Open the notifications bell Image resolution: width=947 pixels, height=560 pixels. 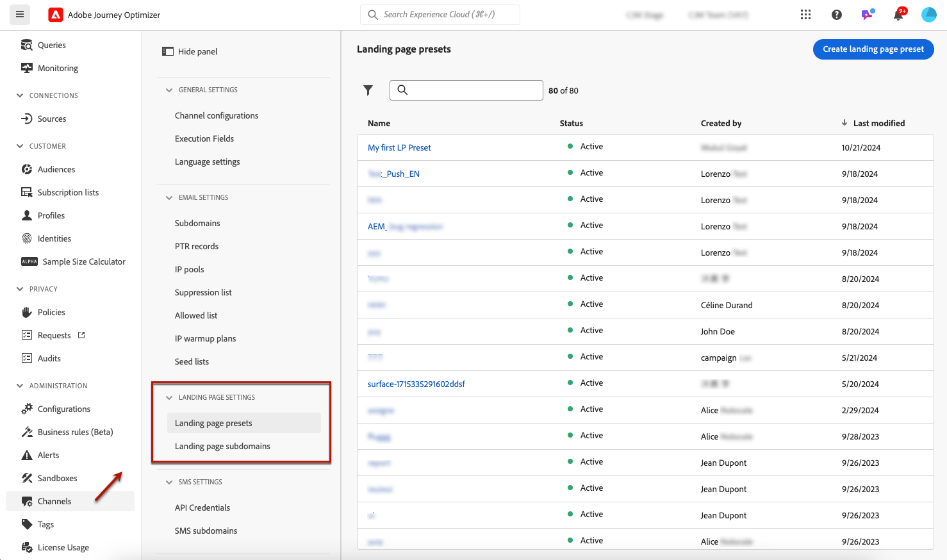pyautogui.click(x=898, y=15)
